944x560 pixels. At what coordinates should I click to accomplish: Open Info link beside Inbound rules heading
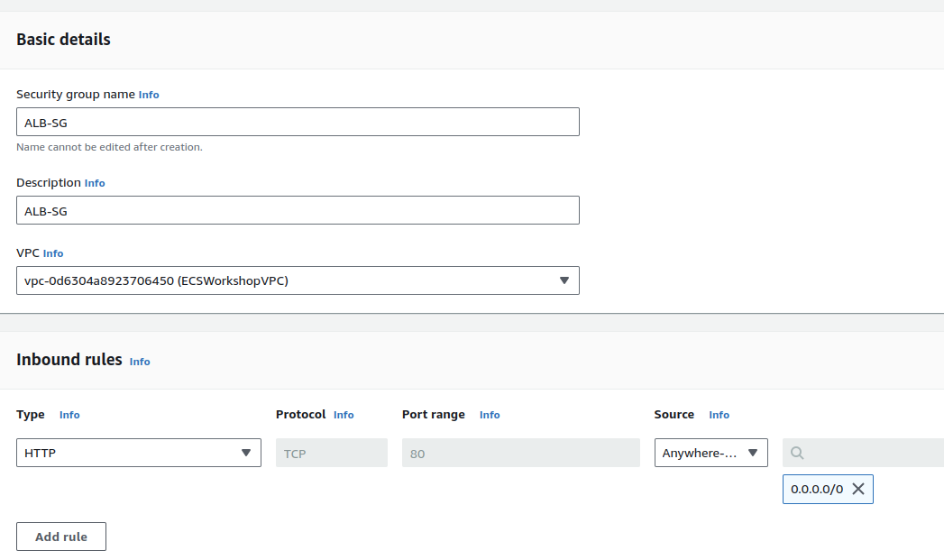click(x=140, y=362)
